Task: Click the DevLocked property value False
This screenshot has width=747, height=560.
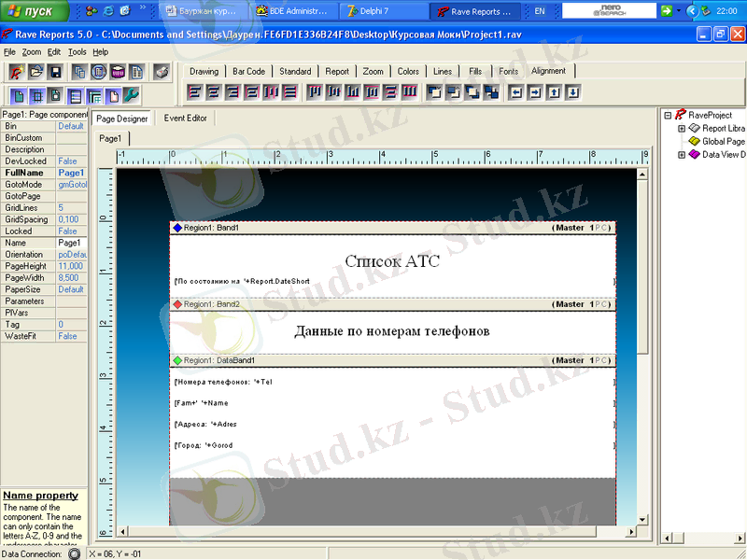Action: pos(72,161)
